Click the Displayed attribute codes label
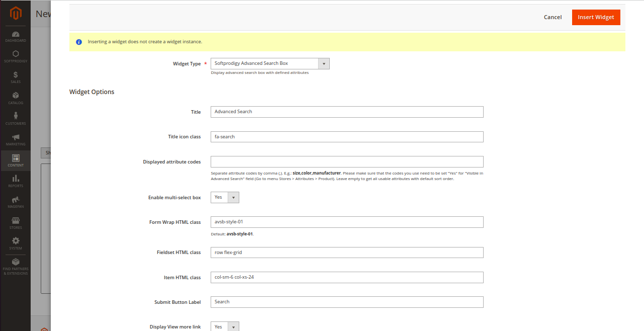The height and width of the screenshot is (331, 644). 172,162
